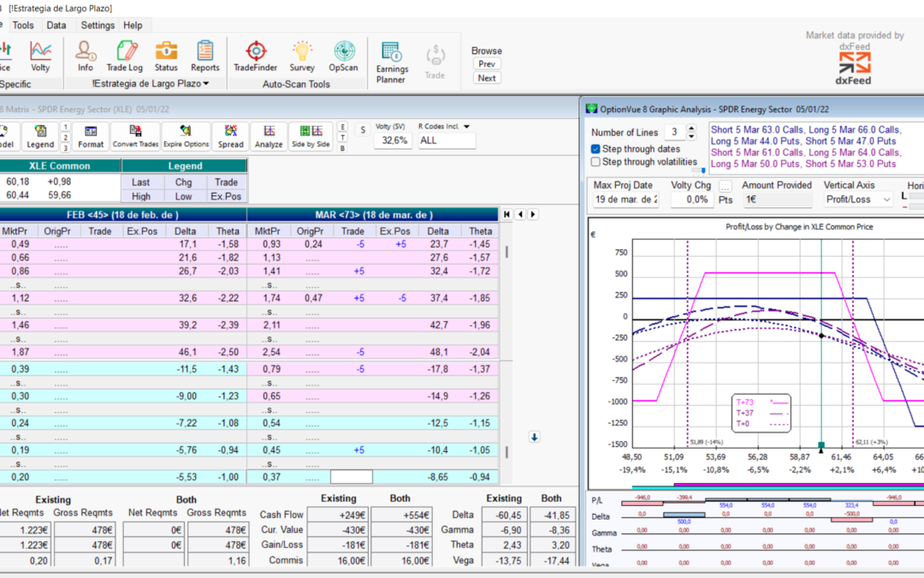Launch the OpScan radar tool

[x=344, y=56]
